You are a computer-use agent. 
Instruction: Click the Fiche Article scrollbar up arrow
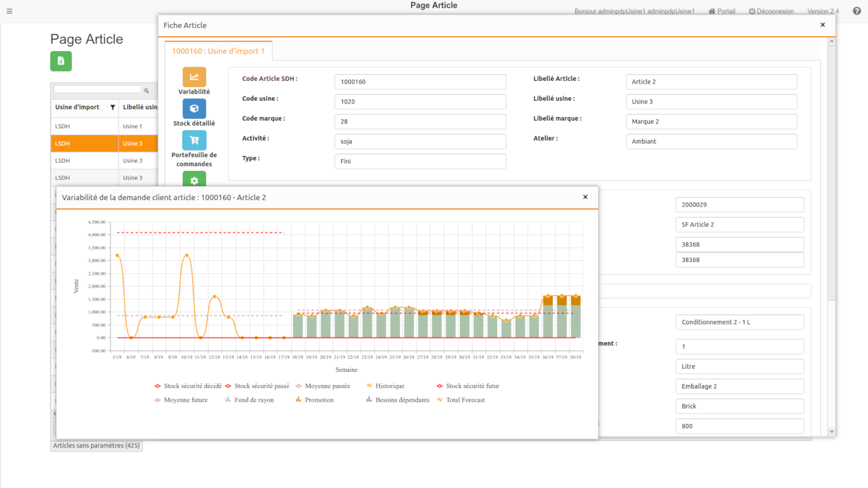(x=832, y=42)
